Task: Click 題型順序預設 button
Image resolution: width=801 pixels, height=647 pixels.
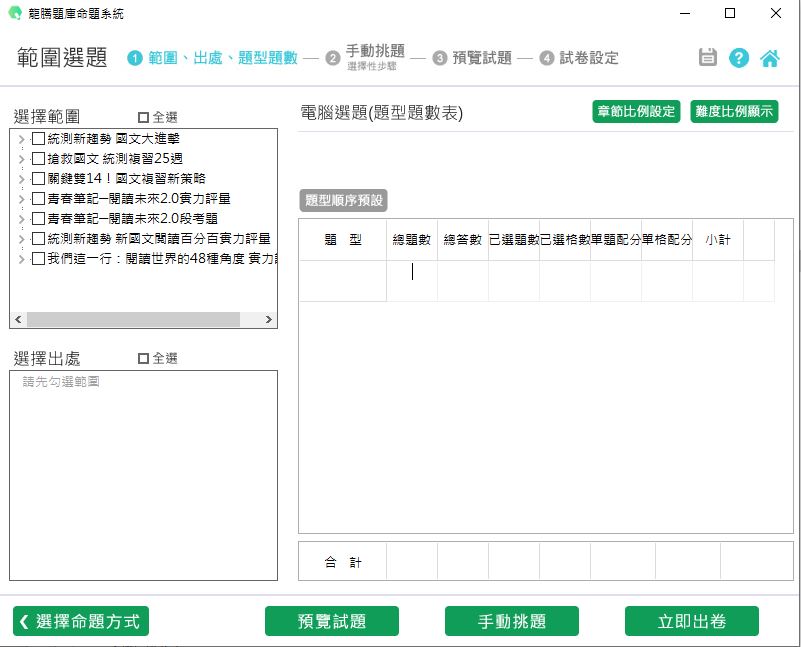Action: point(344,200)
